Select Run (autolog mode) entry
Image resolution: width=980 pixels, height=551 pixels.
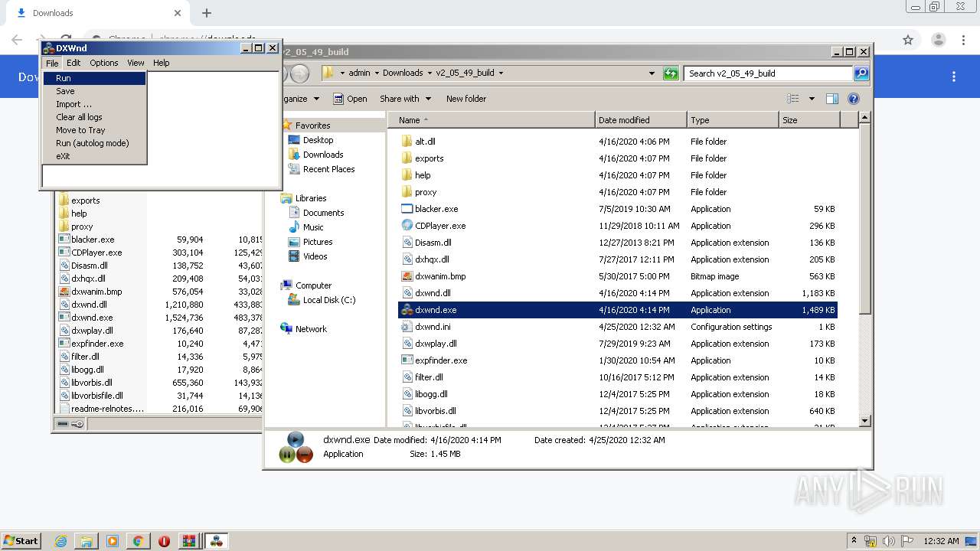(94, 143)
